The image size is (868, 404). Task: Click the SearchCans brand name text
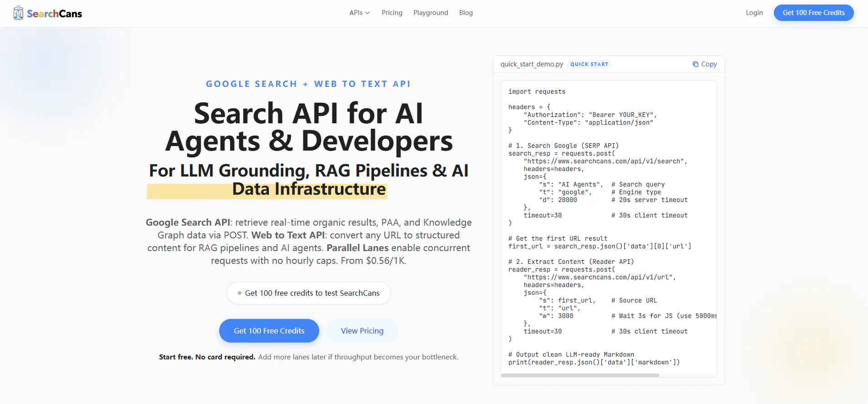click(x=55, y=14)
